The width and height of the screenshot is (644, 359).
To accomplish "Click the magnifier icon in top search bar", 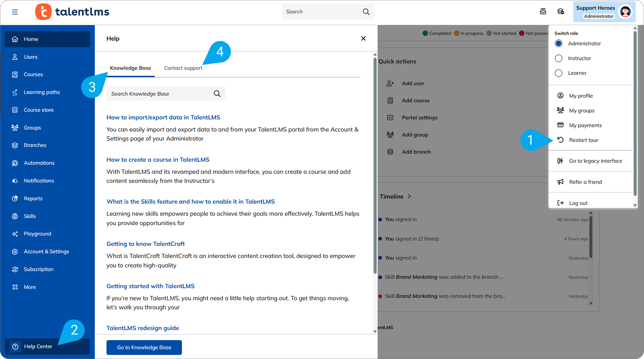I will coord(366,12).
